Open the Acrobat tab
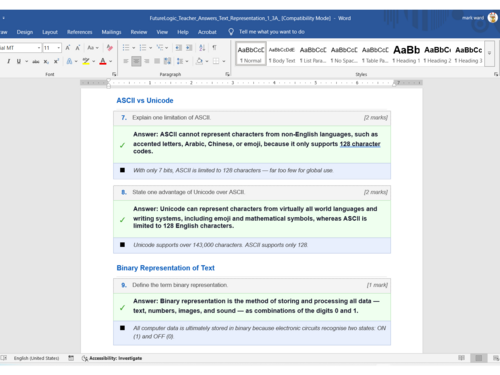The height and width of the screenshot is (375, 500). pos(207,32)
